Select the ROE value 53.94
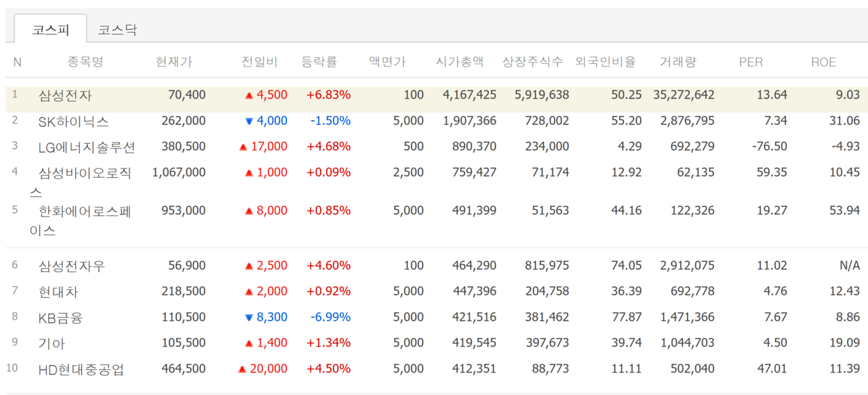Image resolution: width=868 pixels, height=395 pixels. pyautogui.click(x=844, y=210)
